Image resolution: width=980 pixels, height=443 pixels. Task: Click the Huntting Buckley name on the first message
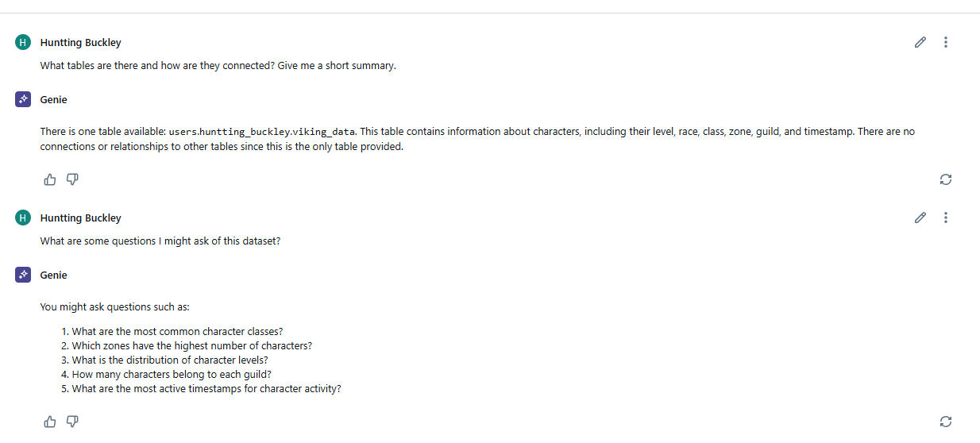click(80, 42)
